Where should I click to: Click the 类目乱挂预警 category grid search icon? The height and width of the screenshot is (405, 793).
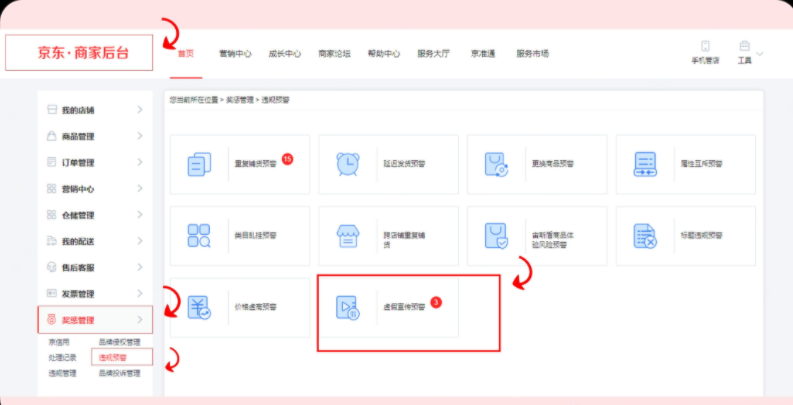(x=199, y=236)
